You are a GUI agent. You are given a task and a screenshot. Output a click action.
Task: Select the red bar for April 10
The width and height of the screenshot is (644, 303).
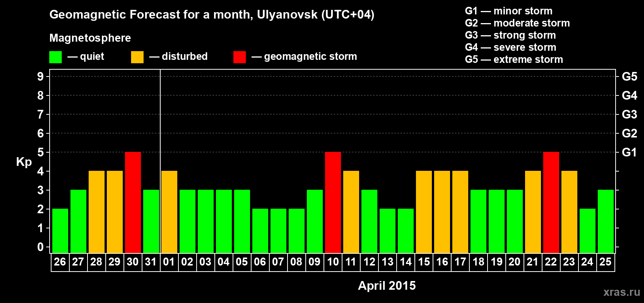[333, 203]
